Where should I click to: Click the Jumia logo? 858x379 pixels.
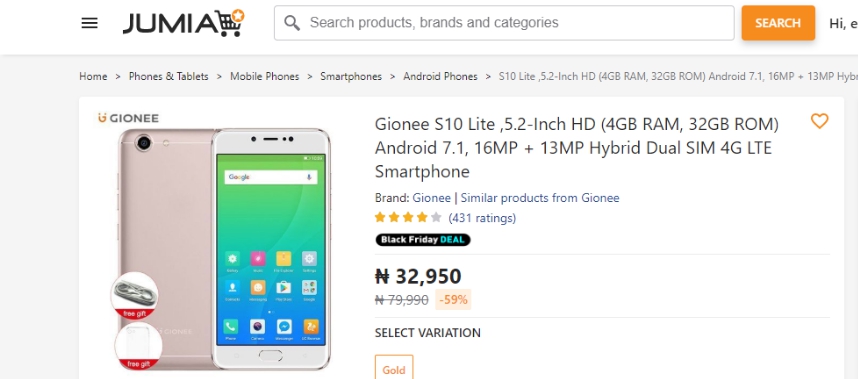click(x=183, y=23)
